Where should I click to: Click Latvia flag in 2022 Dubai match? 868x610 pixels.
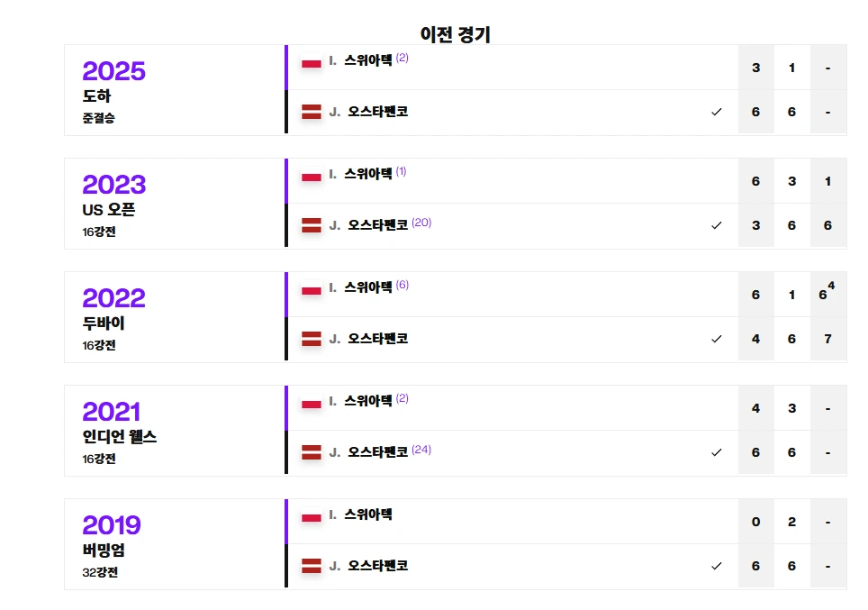[x=312, y=339]
